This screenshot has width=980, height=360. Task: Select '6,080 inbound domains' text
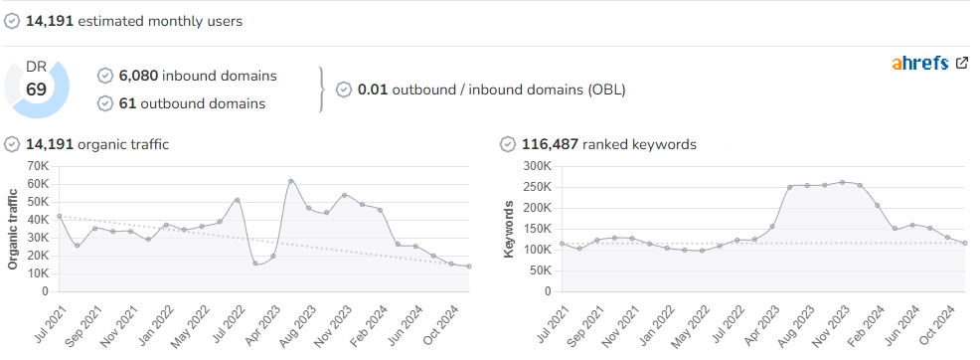coord(198,76)
